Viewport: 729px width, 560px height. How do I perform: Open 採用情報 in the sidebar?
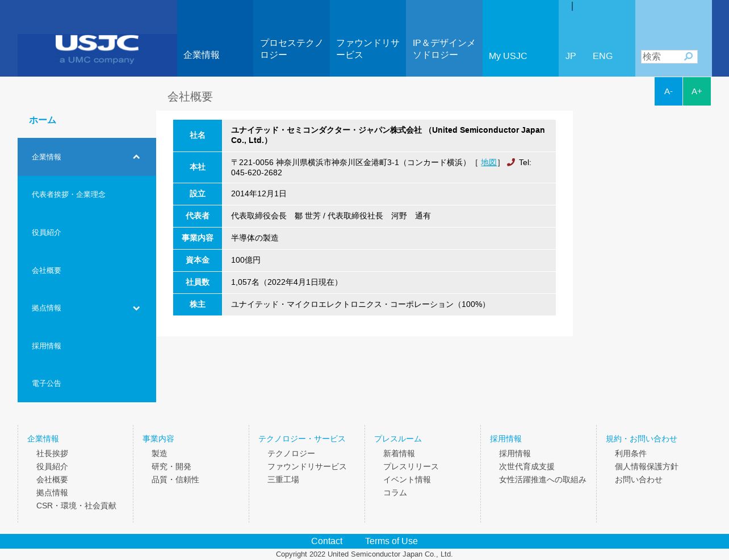87,346
